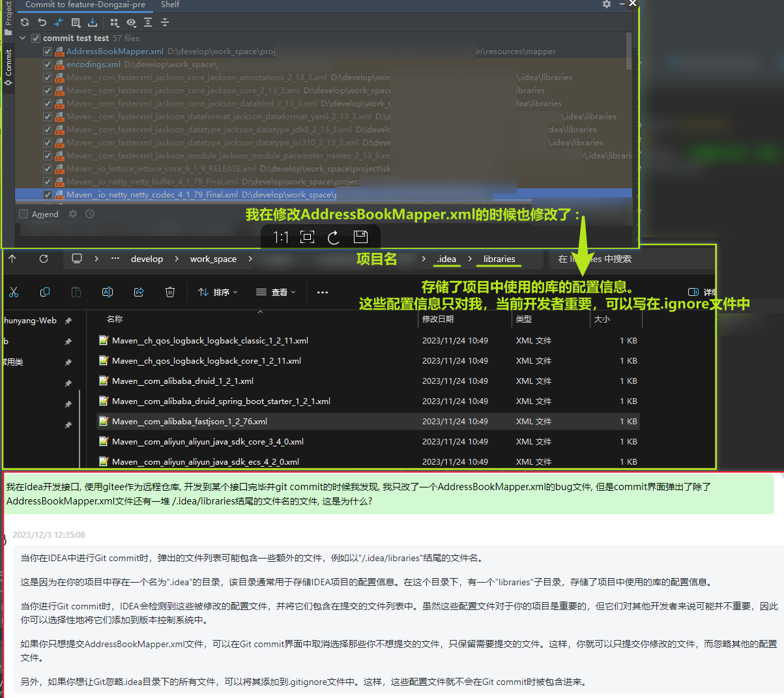Screen dimensions: 784x698
Task: Select Maven__com_alibaba_druid_1_2_1.xml file
Action: pyautogui.click(x=368, y=381)
